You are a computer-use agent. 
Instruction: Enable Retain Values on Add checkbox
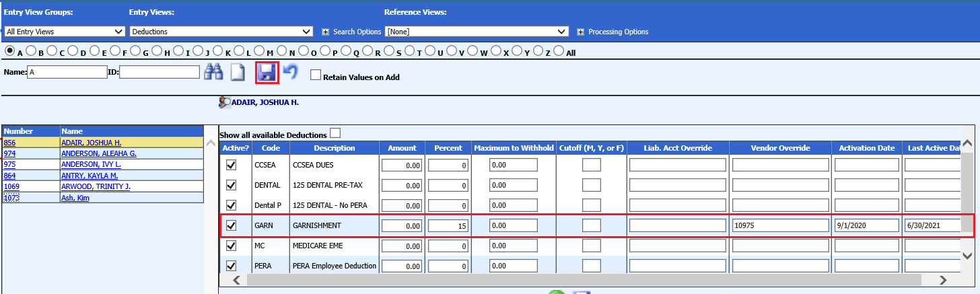(x=315, y=75)
